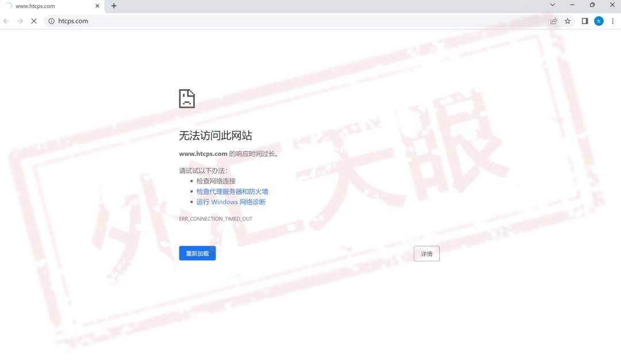Navigate back with the back arrow
This screenshot has height=364, width=621.
click(x=6, y=21)
